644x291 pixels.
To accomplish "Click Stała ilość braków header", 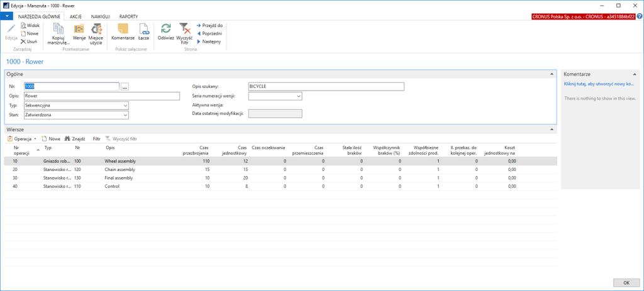I will 352,150.
